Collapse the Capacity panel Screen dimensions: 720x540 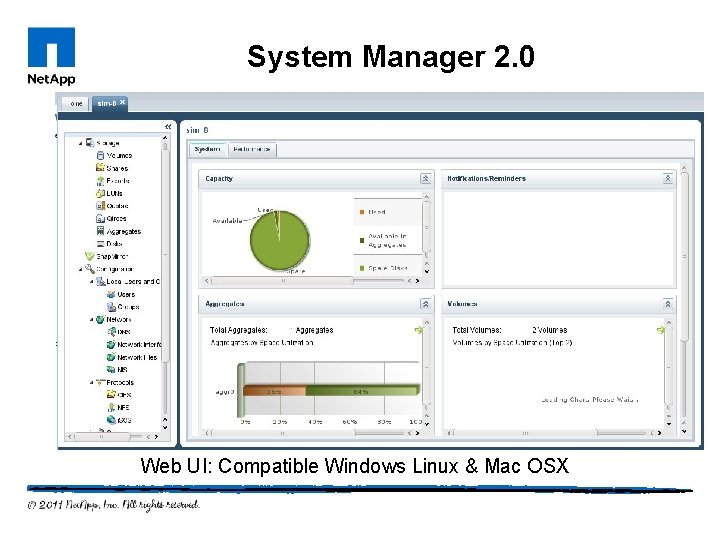coord(425,178)
